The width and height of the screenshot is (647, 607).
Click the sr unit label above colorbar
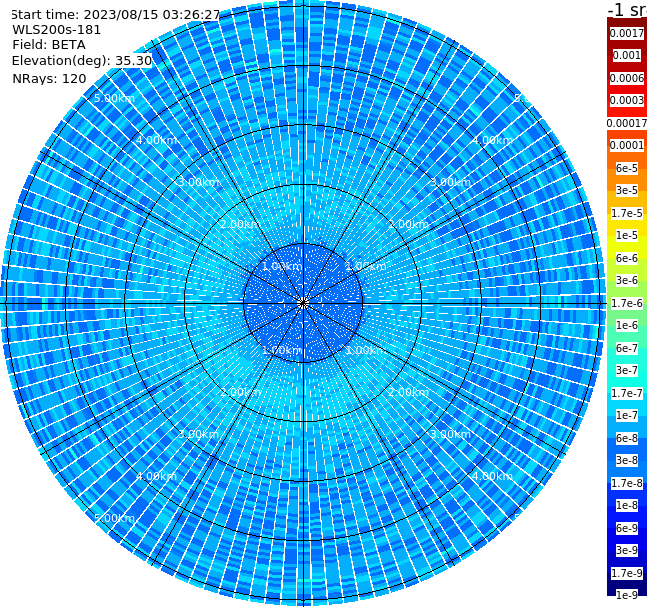tap(627, 9)
